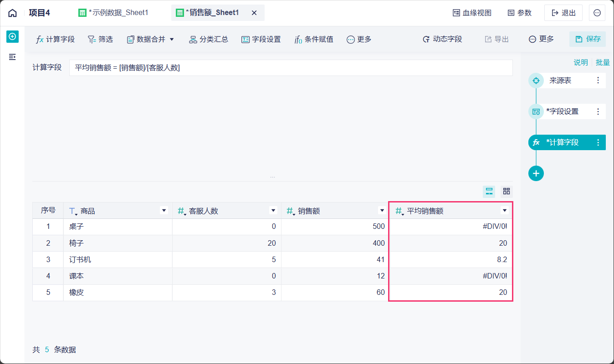Open the 字段设置 step options menu
Image resolution: width=614 pixels, height=364 pixels.
[598, 111]
